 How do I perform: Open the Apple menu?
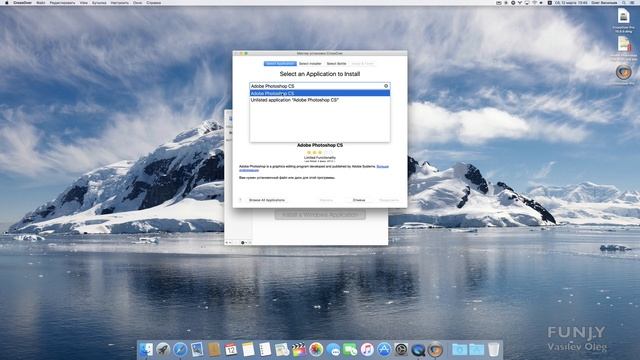[x=6, y=2]
